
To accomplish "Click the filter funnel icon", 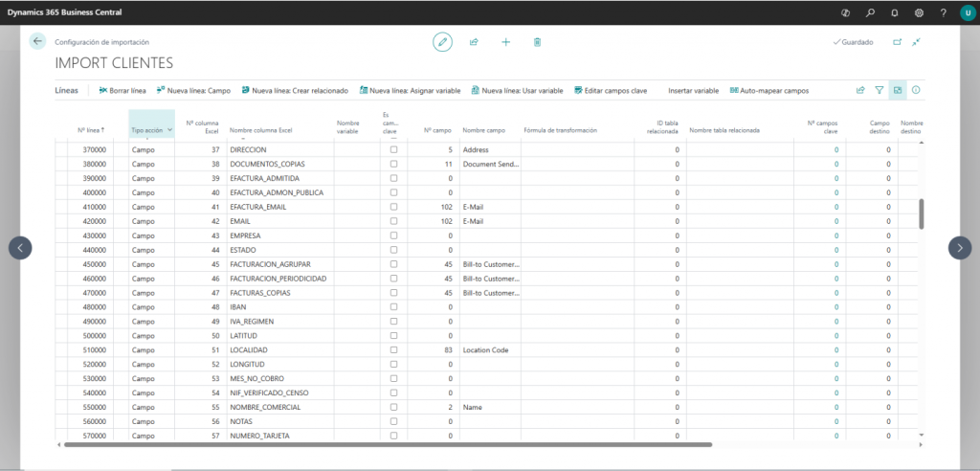I will click(x=879, y=90).
